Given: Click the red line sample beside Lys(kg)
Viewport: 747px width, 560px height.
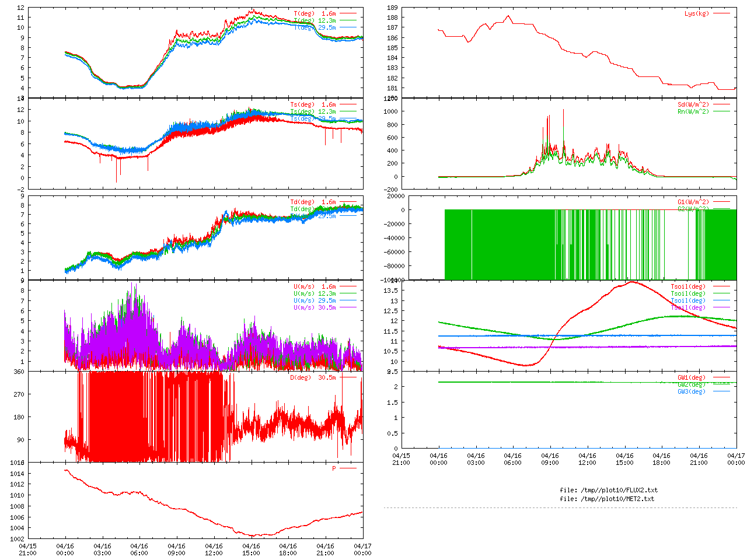Looking at the screenshot, I should point(721,13).
